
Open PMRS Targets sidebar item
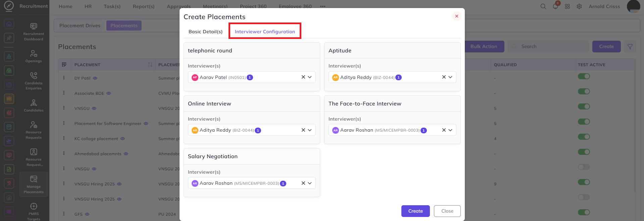coord(34,212)
